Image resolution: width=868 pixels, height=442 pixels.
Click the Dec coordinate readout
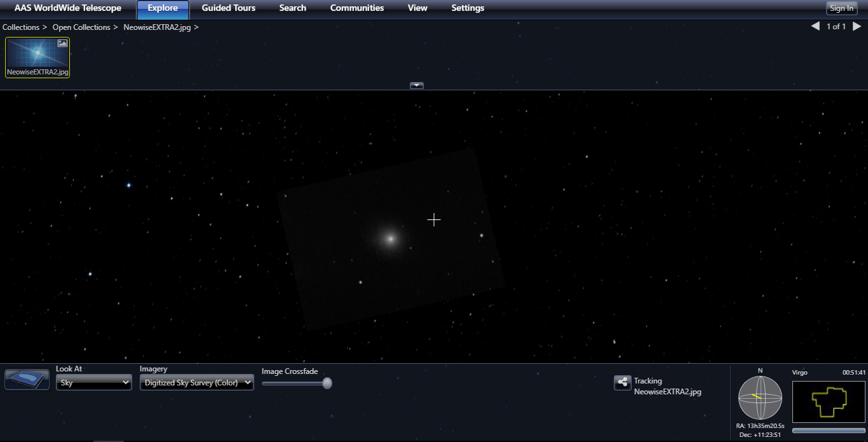760,435
